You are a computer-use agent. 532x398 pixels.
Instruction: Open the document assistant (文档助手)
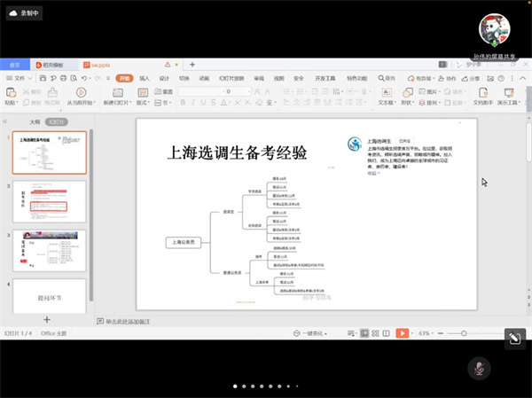click(483, 92)
